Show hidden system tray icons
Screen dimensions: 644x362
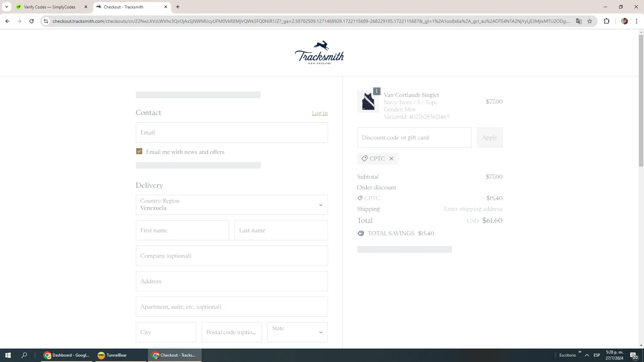click(x=587, y=355)
